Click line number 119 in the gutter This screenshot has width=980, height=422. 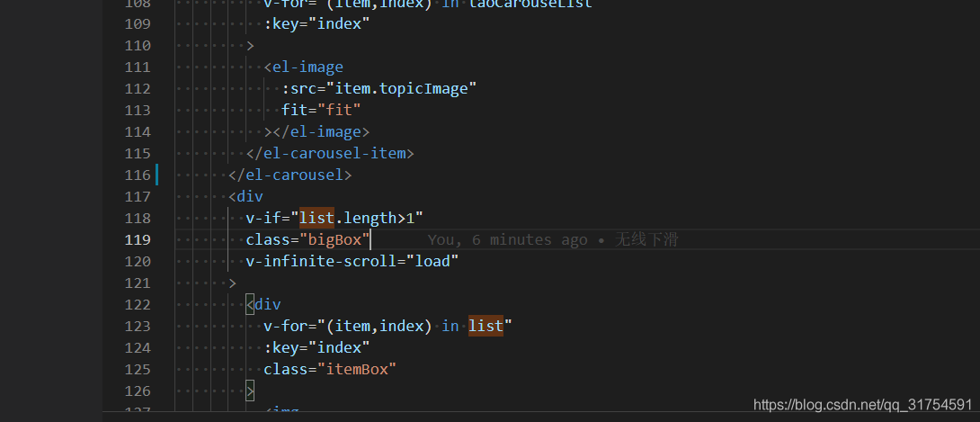point(138,239)
